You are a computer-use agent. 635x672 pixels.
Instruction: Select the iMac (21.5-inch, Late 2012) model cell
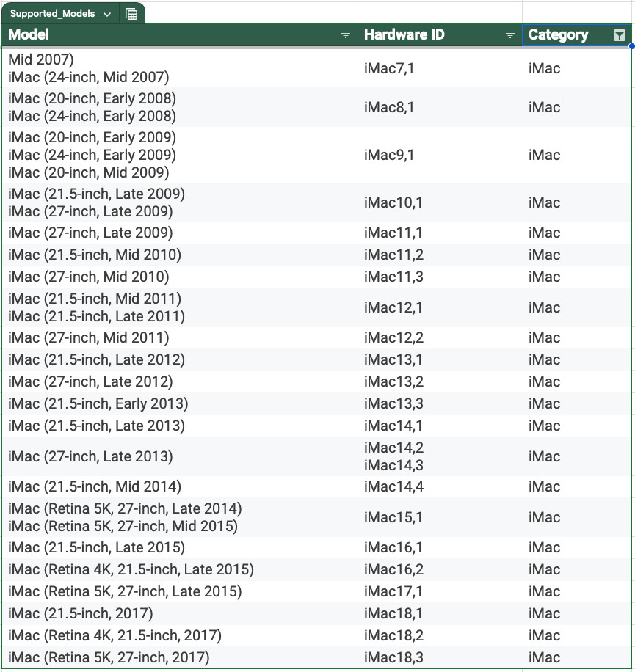180,359
